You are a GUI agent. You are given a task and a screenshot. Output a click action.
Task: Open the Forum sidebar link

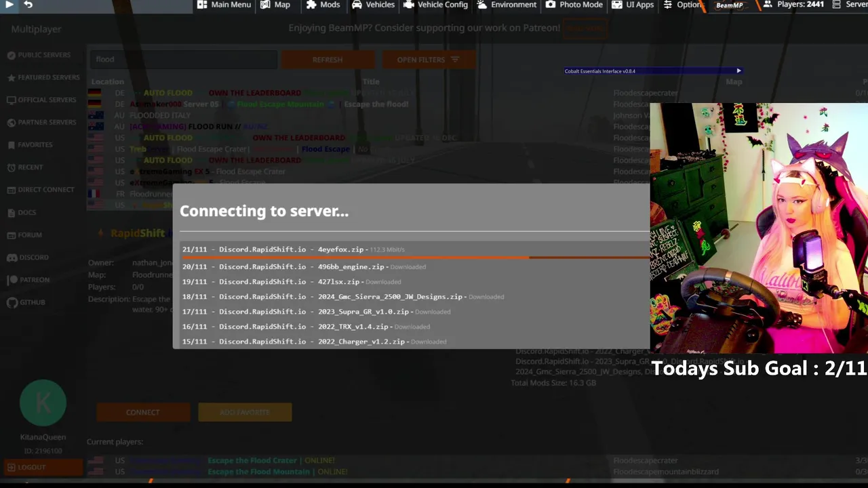(x=24, y=235)
